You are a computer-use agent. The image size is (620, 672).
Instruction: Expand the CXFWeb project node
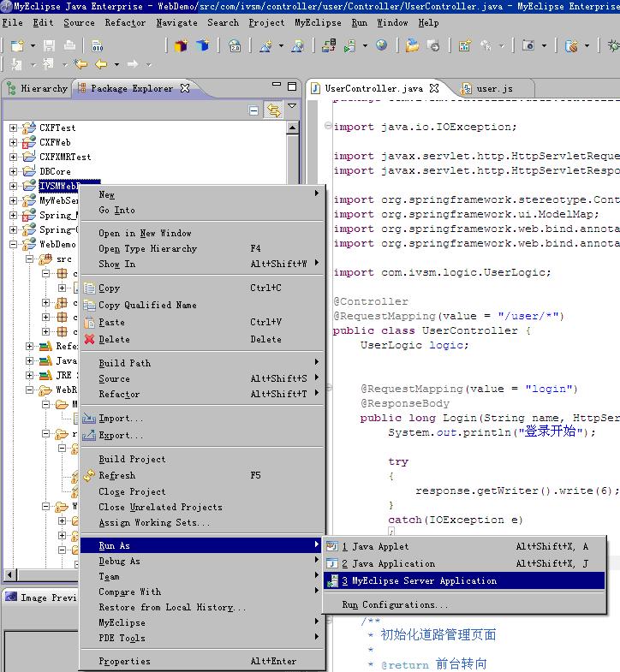click(x=13, y=142)
